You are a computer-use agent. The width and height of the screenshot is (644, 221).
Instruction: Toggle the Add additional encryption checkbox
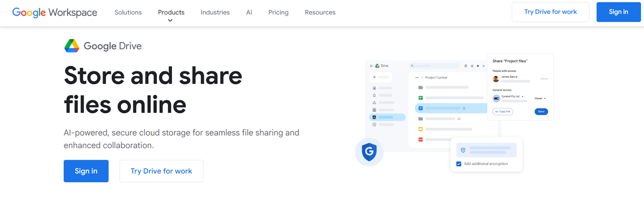coord(458,164)
